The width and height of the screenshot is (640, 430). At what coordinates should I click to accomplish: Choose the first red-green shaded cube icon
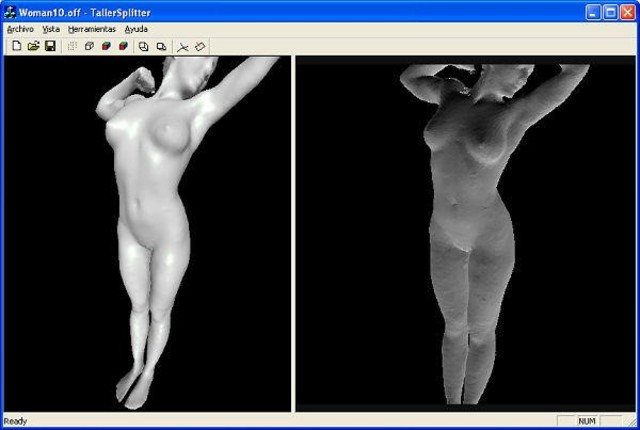point(106,46)
